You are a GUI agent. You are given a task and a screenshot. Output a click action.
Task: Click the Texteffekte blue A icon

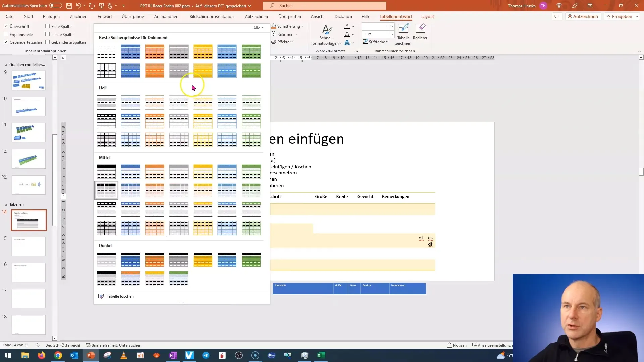347,42
